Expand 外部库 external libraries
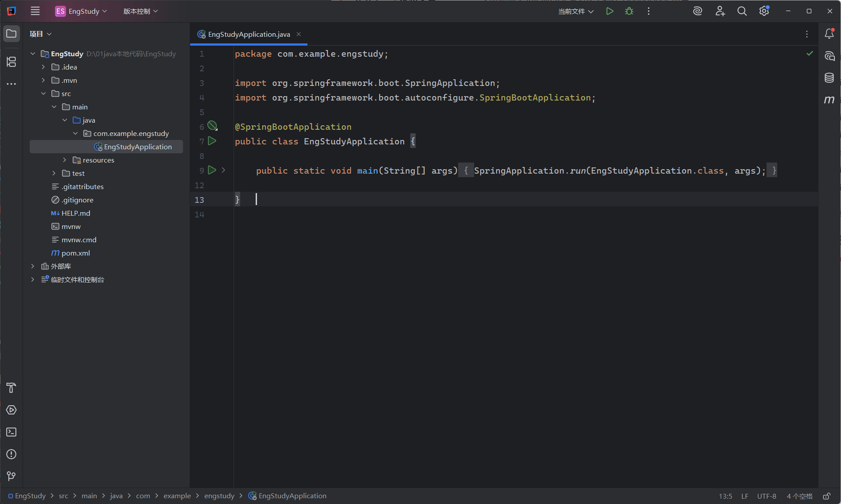841x504 pixels. pos(33,266)
